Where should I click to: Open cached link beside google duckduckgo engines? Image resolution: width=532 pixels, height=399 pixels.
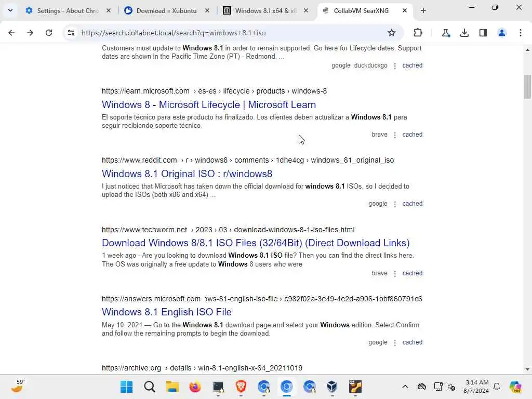pos(412,65)
